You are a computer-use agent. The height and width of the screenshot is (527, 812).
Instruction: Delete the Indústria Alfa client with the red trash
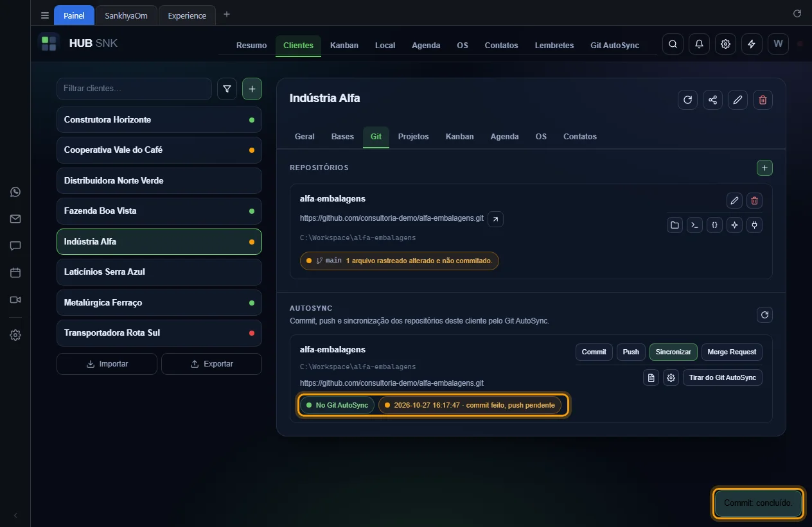tap(763, 99)
